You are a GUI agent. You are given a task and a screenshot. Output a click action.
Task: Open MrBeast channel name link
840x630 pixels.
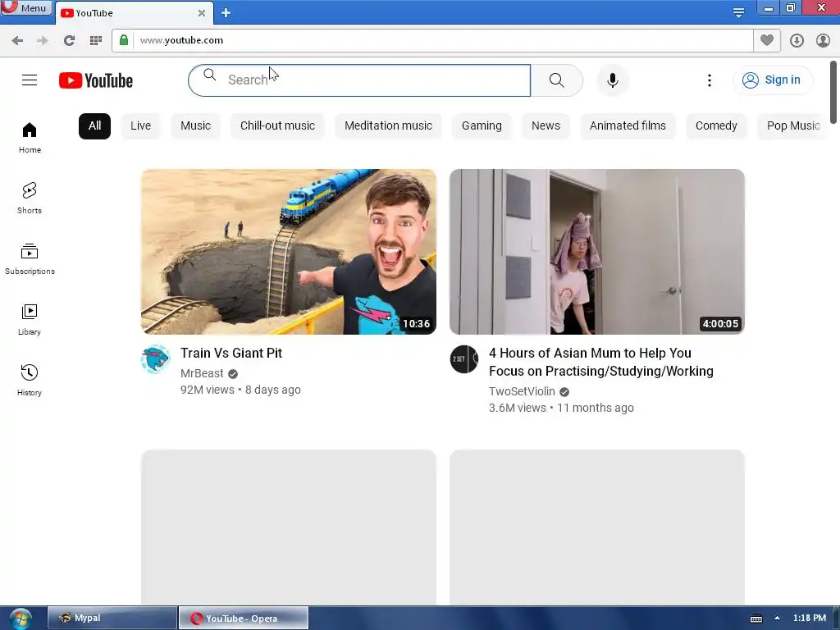pyautogui.click(x=202, y=373)
